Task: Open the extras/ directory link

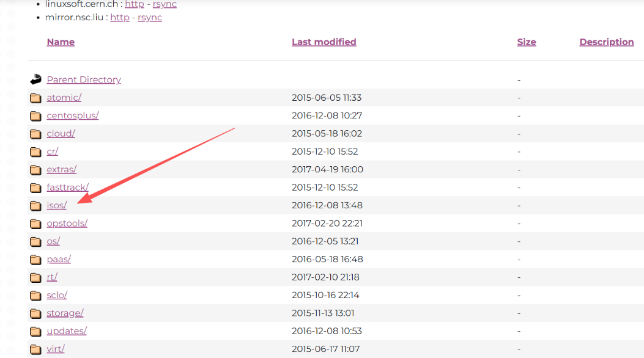Action: click(62, 169)
